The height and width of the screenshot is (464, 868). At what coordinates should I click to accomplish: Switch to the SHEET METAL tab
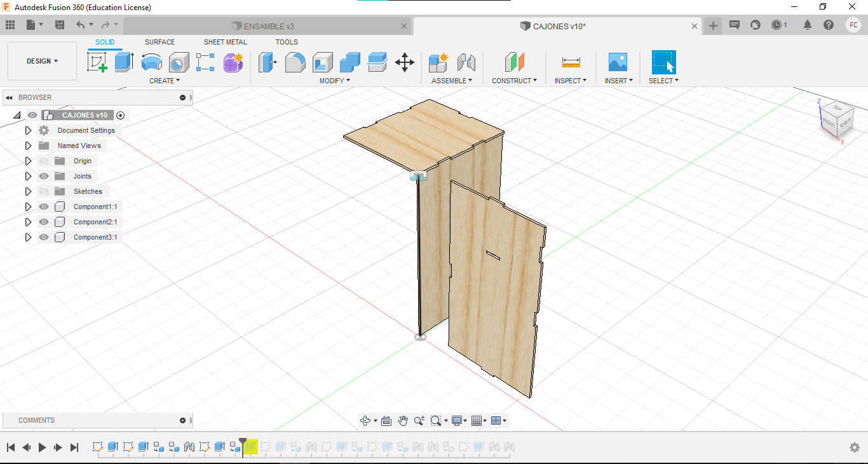pos(225,42)
